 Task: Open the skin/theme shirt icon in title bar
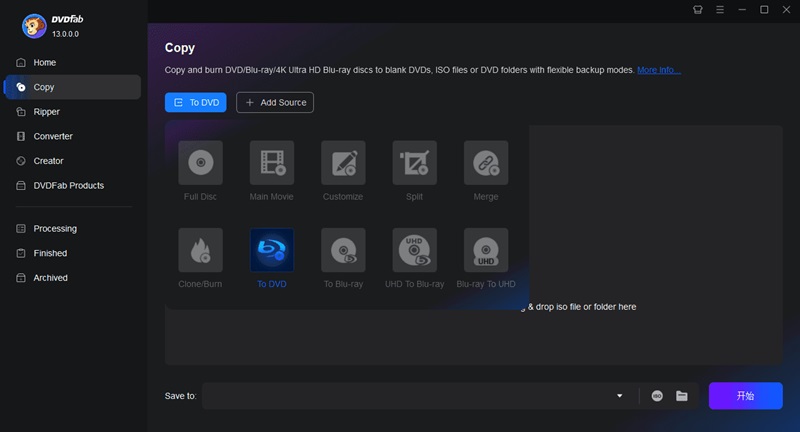(x=697, y=10)
